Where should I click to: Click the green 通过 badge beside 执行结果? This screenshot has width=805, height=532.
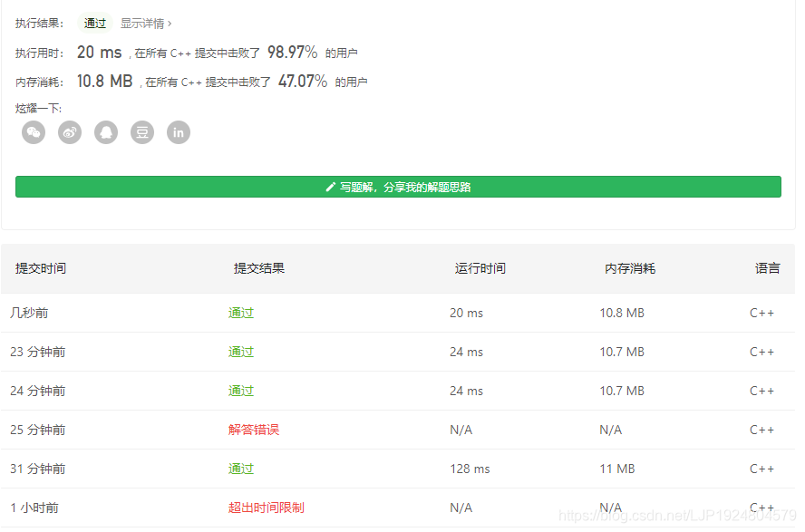(x=94, y=23)
